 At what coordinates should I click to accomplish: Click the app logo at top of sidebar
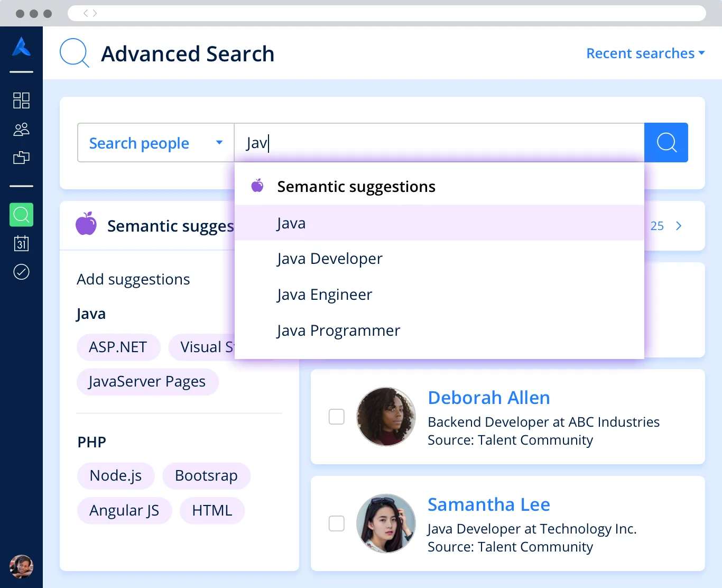pos(21,47)
